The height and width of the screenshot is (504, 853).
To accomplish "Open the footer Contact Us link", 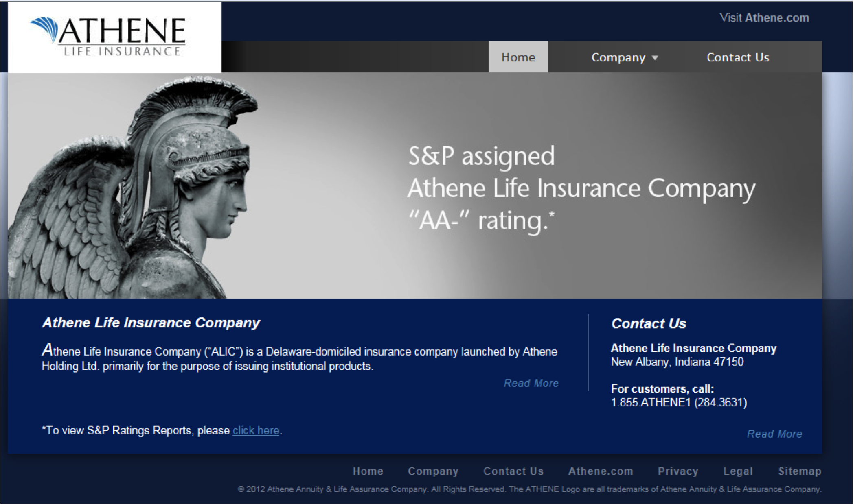I will click(513, 471).
